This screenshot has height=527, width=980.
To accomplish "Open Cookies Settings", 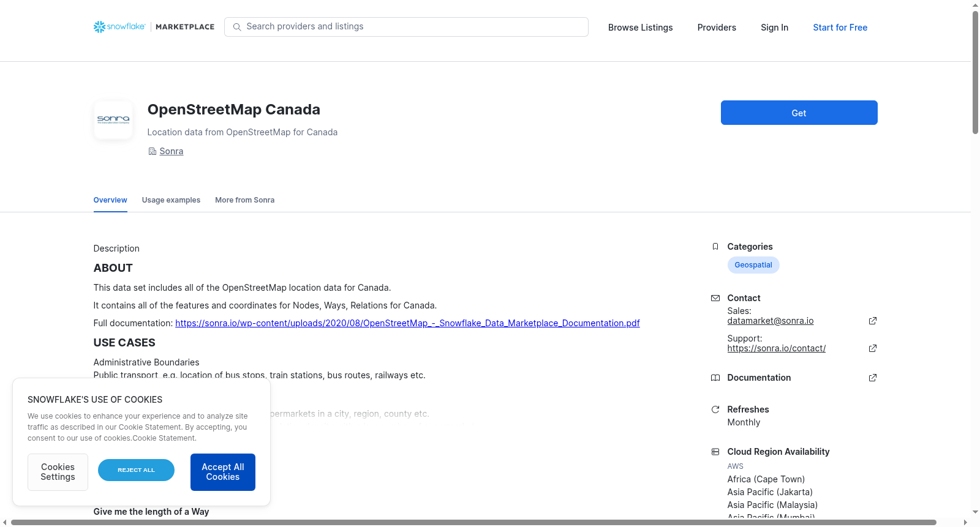I will pos(58,472).
